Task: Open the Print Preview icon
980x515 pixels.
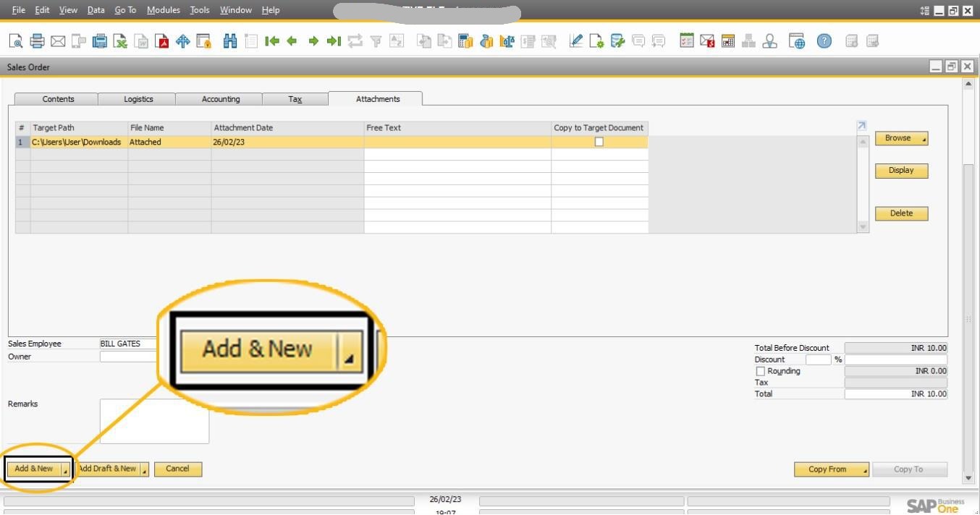Action: (x=14, y=41)
